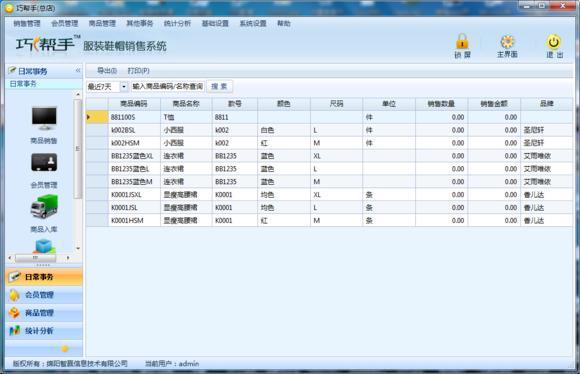
Task: Open the 其他事务 menu
Action: [x=139, y=23]
